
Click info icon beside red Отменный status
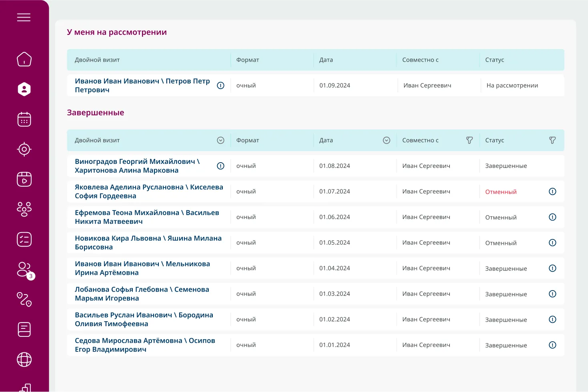click(552, 191)
